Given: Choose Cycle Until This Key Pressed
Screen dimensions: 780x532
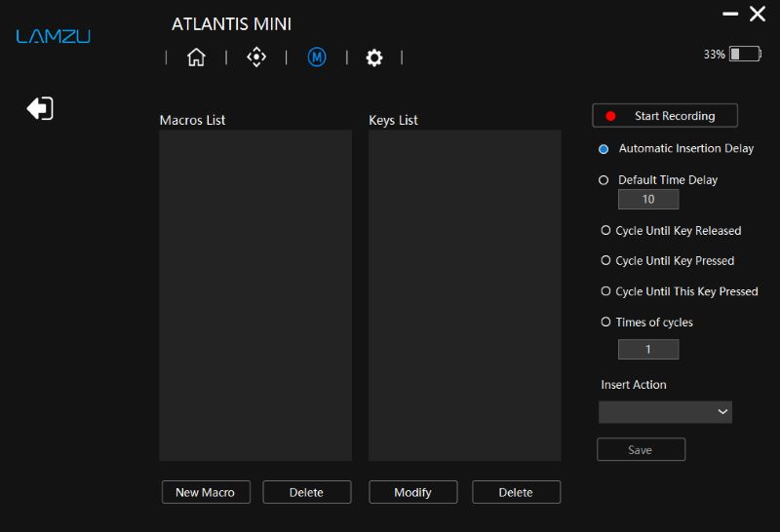Looking at the screenshot, I should point(605,291).
